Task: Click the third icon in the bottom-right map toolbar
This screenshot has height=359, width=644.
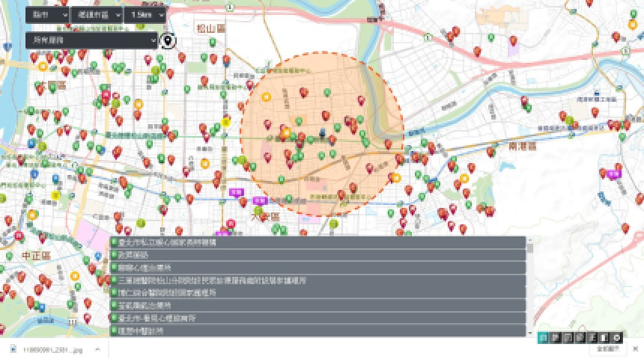Action: (x=568, y=338)
